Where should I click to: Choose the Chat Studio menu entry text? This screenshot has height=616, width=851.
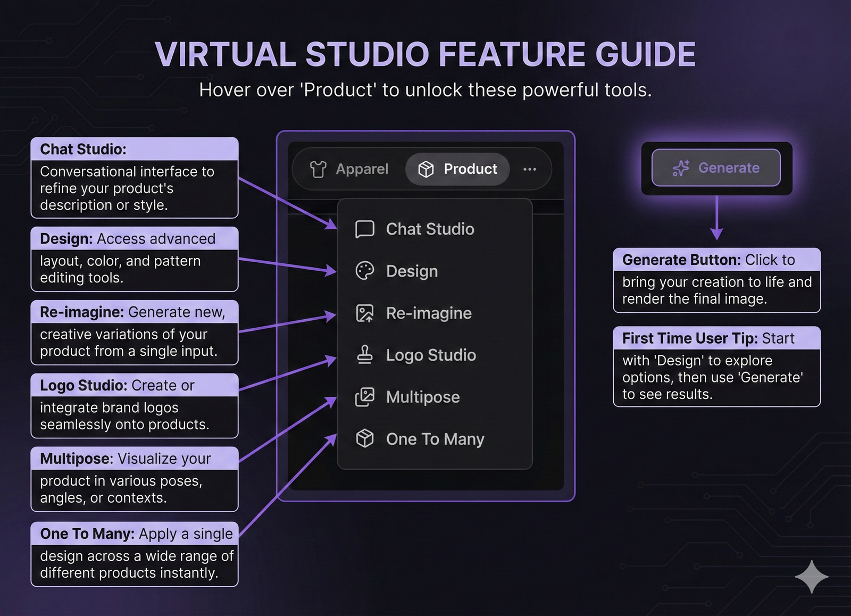430,229
